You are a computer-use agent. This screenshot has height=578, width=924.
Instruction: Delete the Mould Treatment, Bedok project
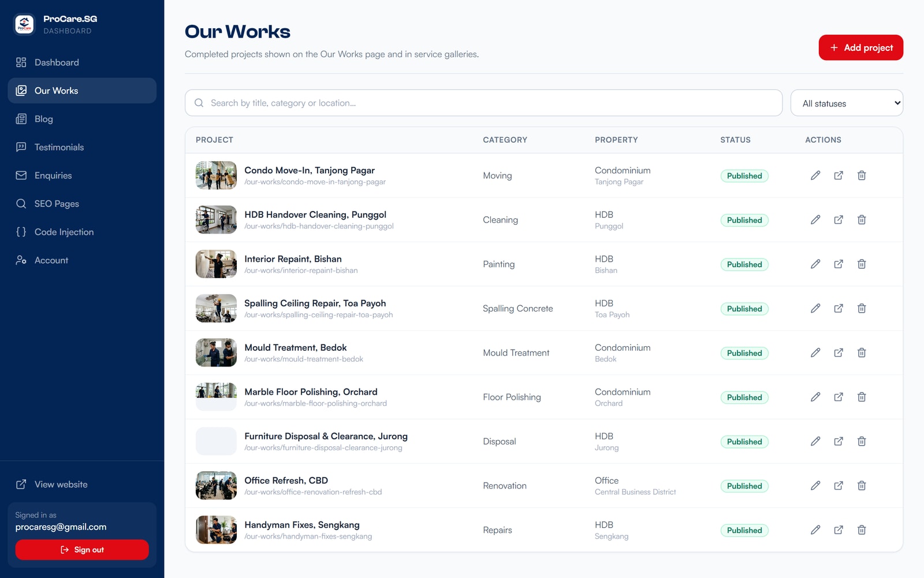coord(862,353)
